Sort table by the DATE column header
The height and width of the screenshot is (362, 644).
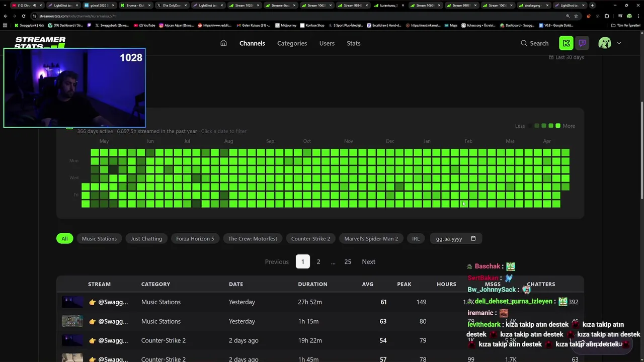(236, 284)
